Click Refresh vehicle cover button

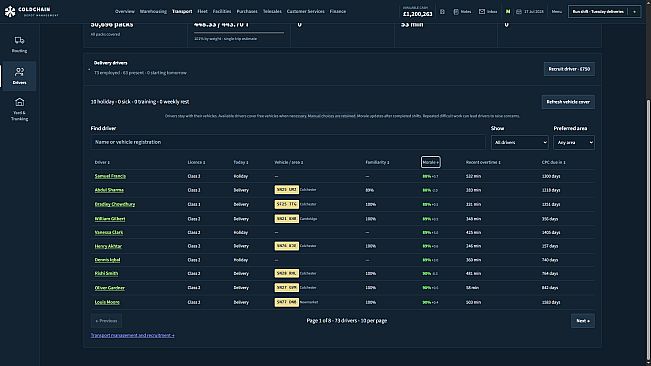[x=568, y=102]
